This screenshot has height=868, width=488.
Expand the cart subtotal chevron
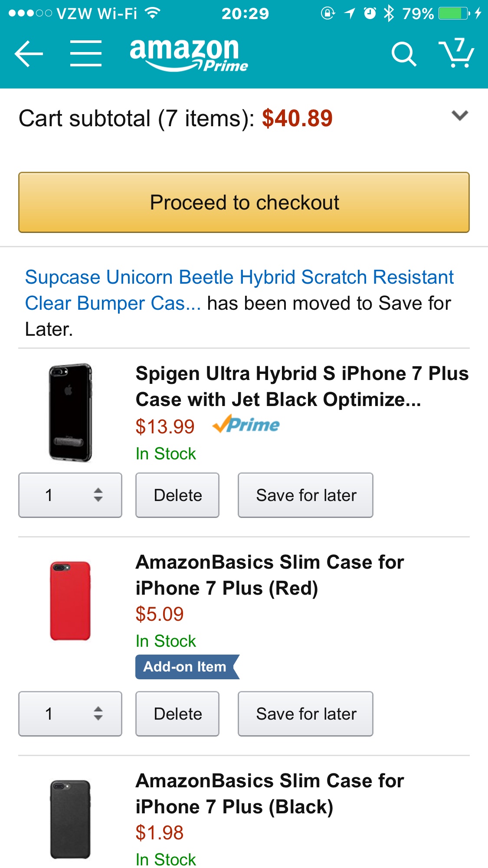tap(459, 116)
